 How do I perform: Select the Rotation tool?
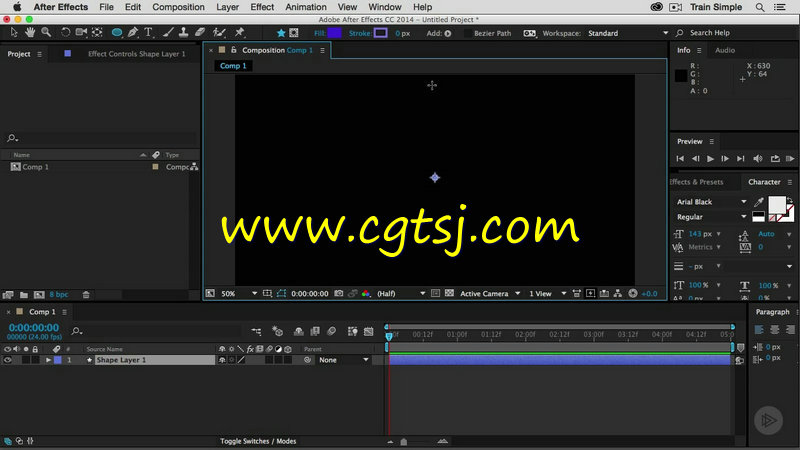coord(65,33)
